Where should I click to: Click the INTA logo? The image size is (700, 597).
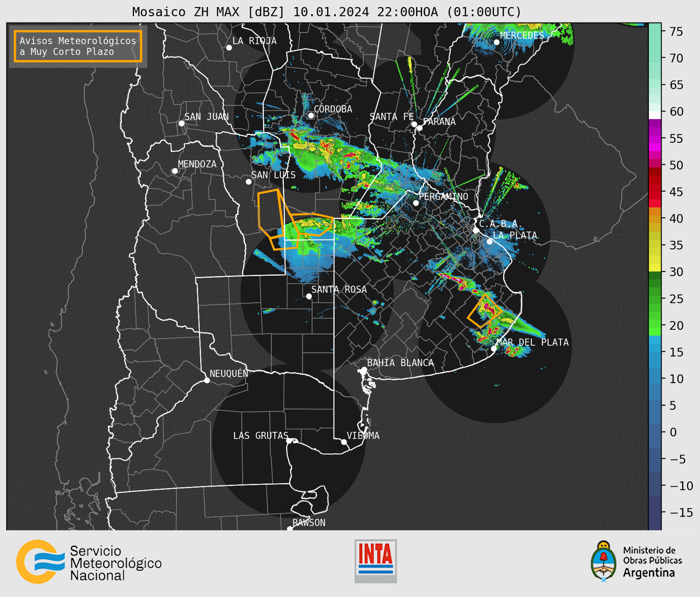coord(376,561)
